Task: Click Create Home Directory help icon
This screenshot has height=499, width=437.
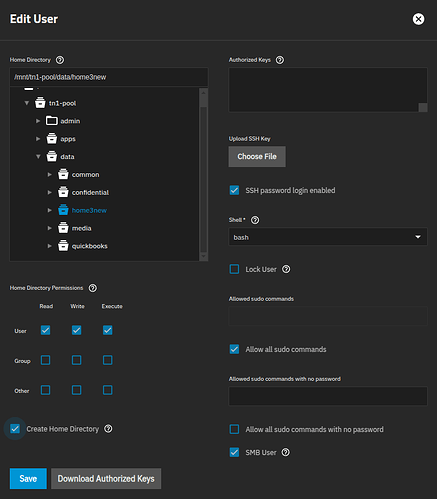Action: 108,429
